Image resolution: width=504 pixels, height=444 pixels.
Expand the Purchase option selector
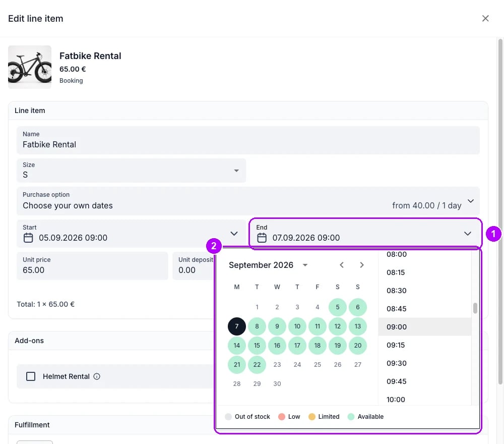248,201
